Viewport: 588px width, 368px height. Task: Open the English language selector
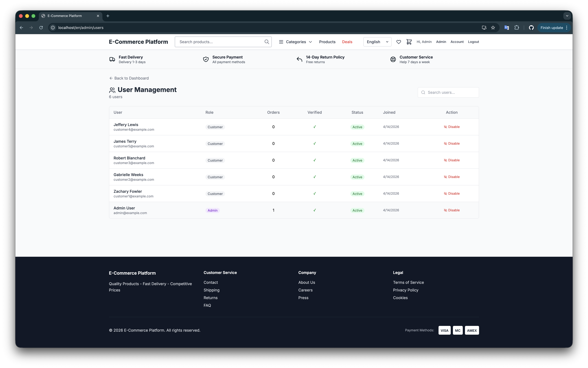(377, 42)
